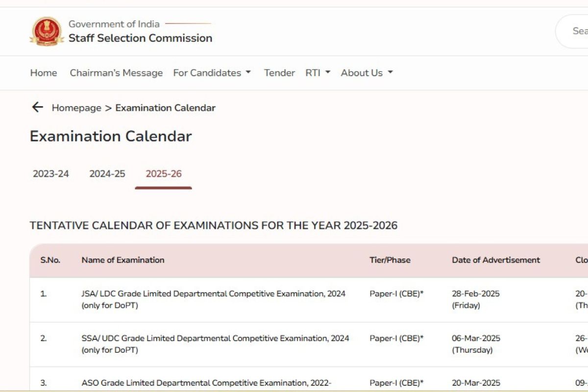Viewport: 588px width, 392px height.
Task: Click the back arrow above the breadcrumb
Action: coord(38,107)
